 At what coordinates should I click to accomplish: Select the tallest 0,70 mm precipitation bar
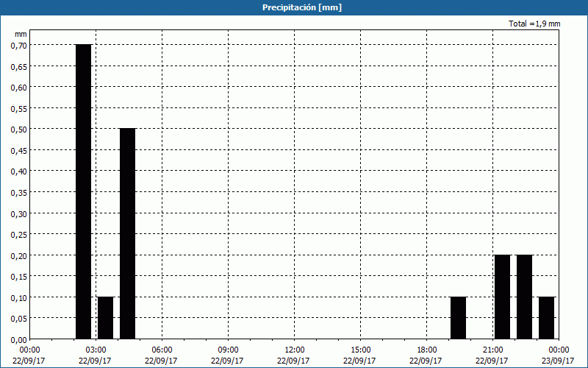[x=83, y=192]
